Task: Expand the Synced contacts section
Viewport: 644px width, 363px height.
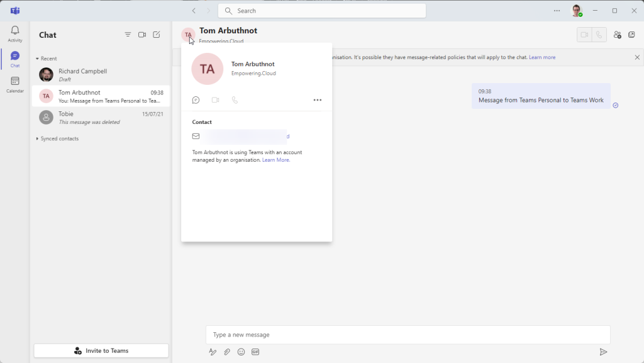Action: [x=37, y=138]
